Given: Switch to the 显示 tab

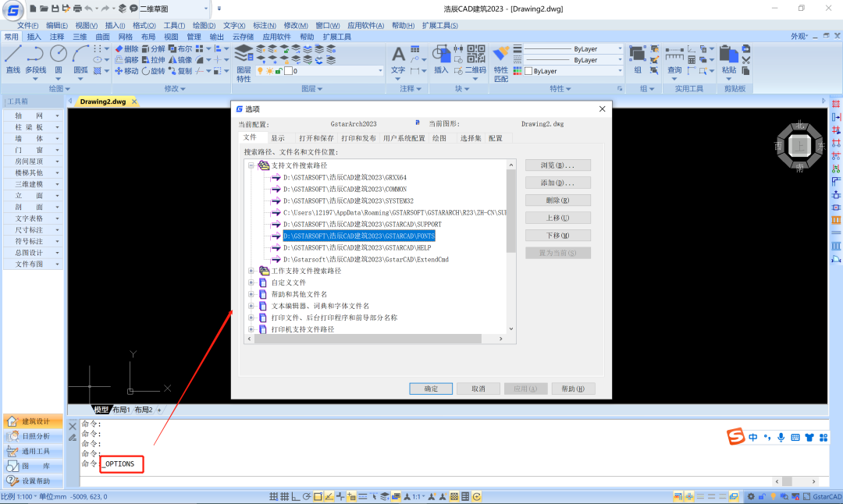Looking at the screenshot, I should click(278, 138).
